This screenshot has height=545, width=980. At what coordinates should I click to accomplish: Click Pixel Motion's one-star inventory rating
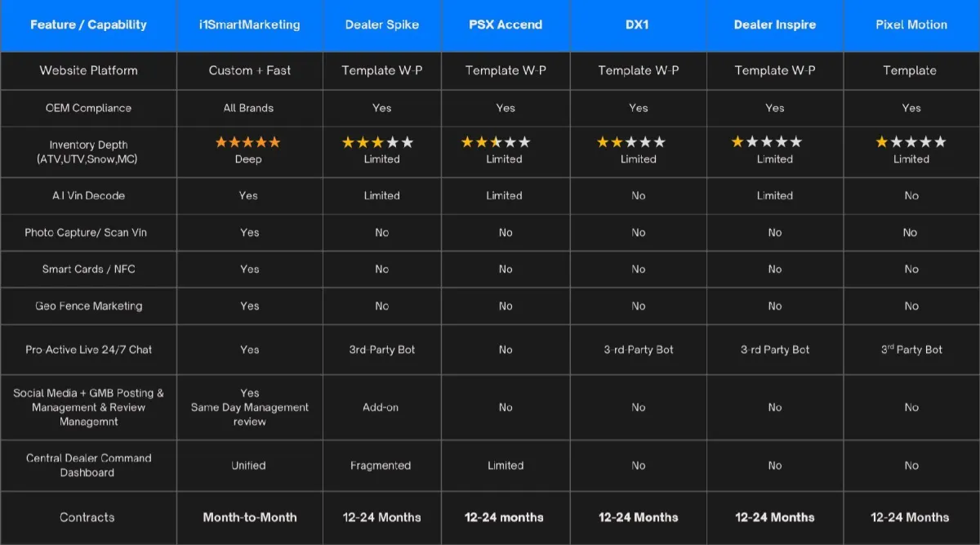[911, 142]
